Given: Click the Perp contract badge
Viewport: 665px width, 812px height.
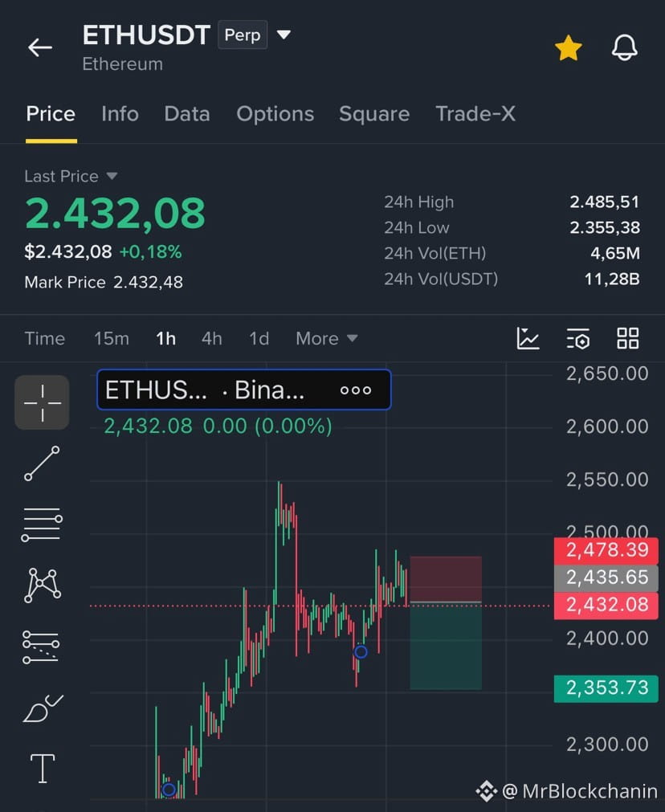Looking at the screenshot, I should (x=243, y=35).
